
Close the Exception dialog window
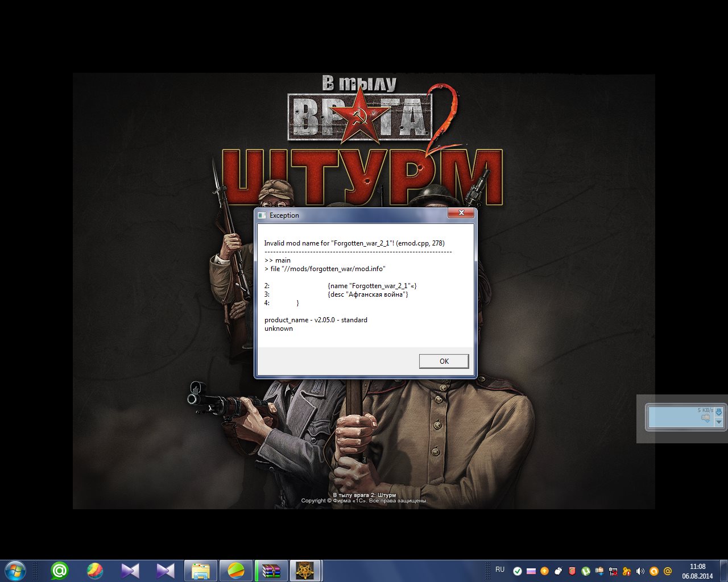[x=461, y=213]
